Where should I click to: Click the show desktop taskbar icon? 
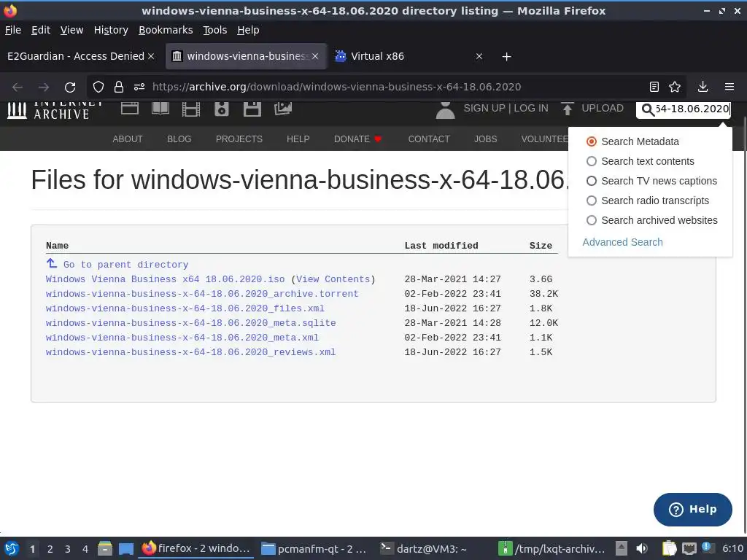pyautogui.click(x=125, y=549)
